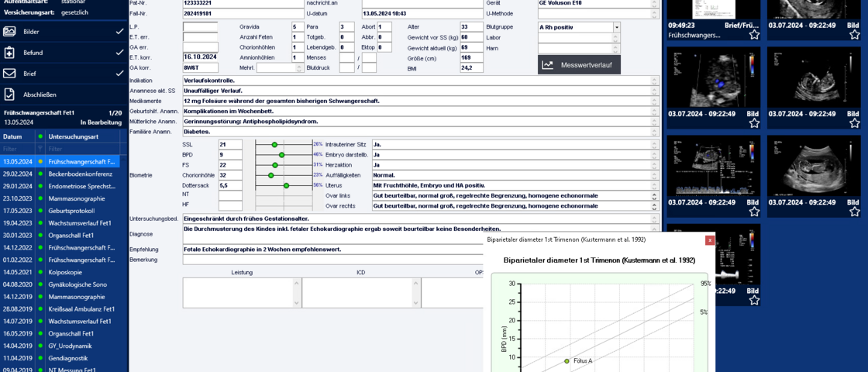The height and width of the screenshot is (372, 868).
Task: Click the Bilder image icon in sidebar
Action: click(x=9, y=32)
